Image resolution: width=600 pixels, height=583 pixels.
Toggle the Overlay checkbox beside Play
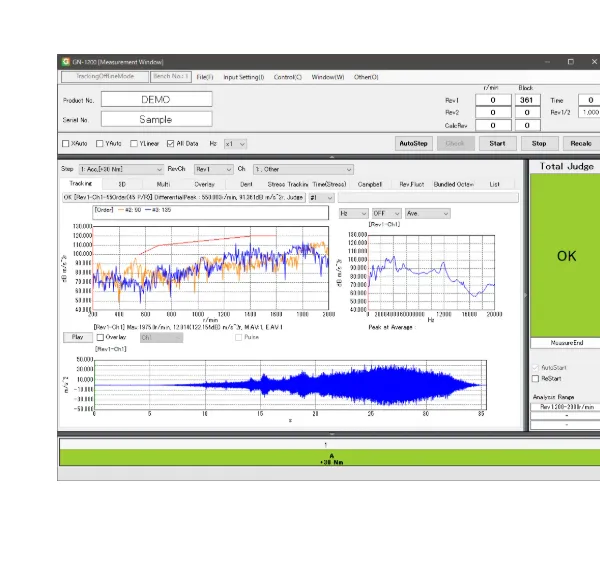100,337
